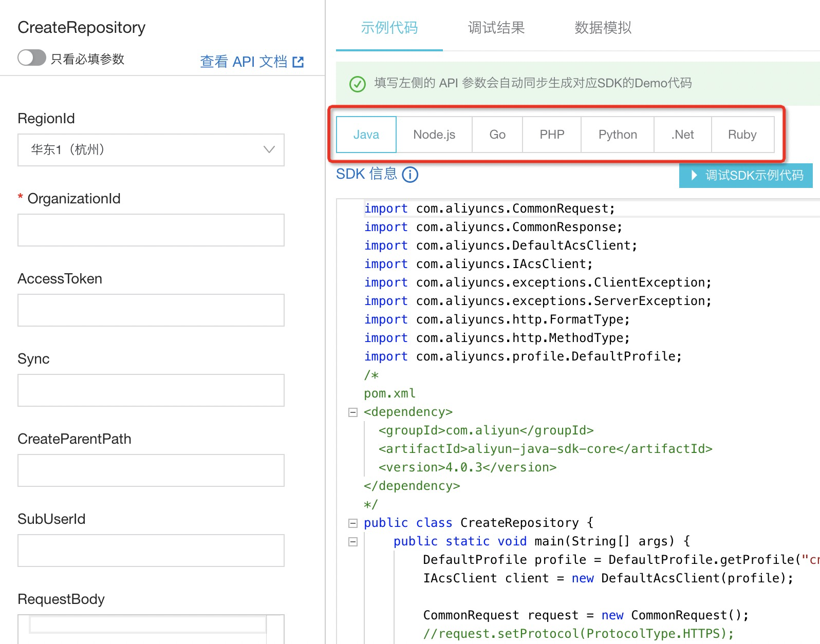Click the green check icon in the notice
Screen dimensions: 820x644
click(x=358, y=84)
